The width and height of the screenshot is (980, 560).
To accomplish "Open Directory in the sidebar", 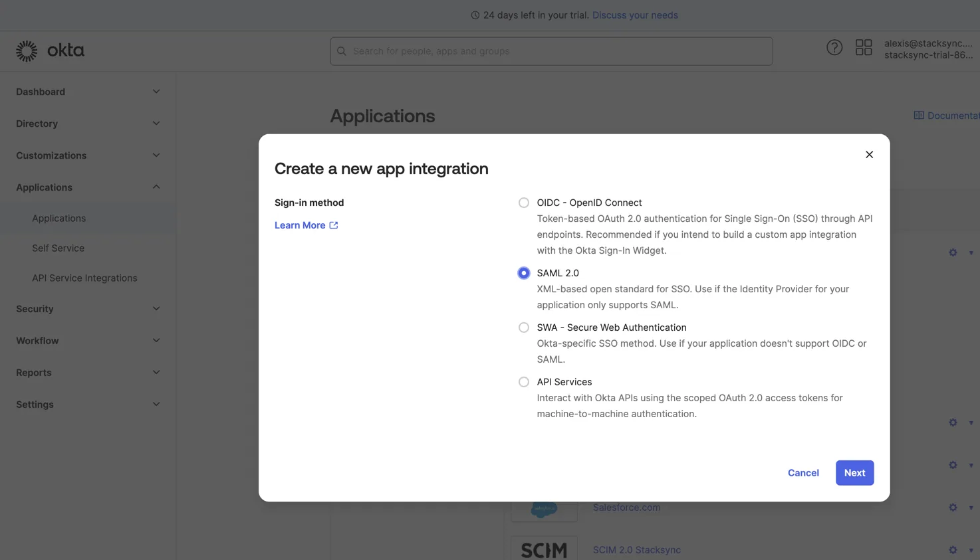I will point(37,124).
